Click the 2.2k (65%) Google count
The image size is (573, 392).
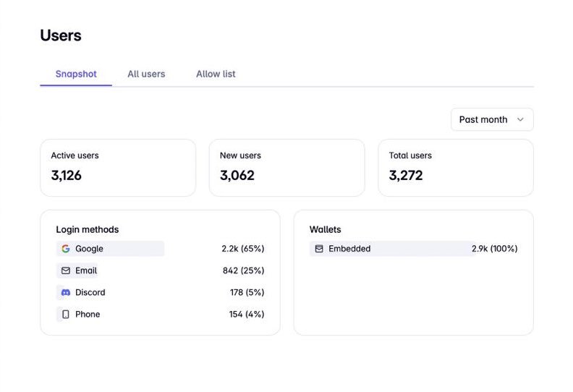(243, 249)
